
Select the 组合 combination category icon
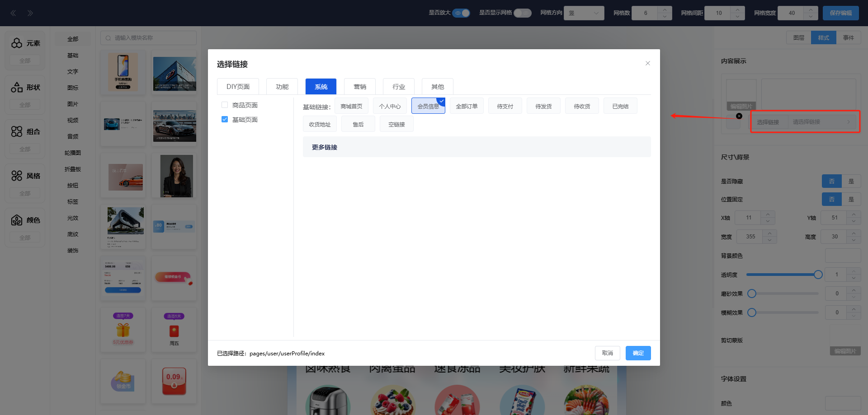[x=17, y=131]
